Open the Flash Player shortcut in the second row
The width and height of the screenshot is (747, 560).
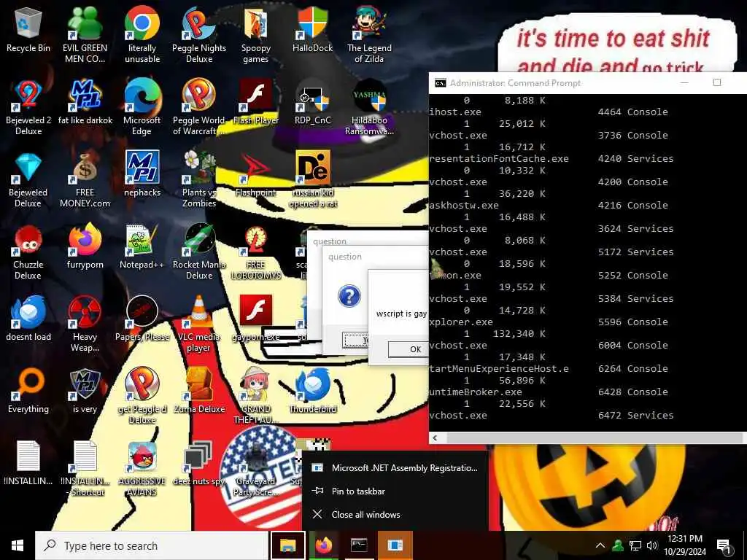256,102
